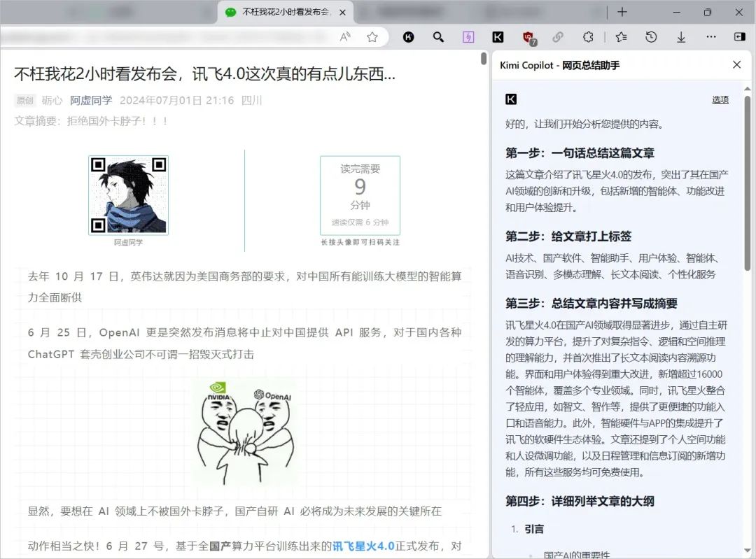
Task: Click the heading 第二步:给文章打上标签
Action: pyautogui.click(x=568, y=236)
